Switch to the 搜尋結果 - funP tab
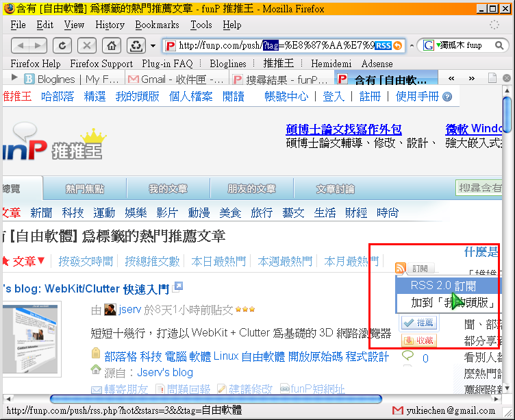Screen dimensions: 515x420 [x=281, y=79]
